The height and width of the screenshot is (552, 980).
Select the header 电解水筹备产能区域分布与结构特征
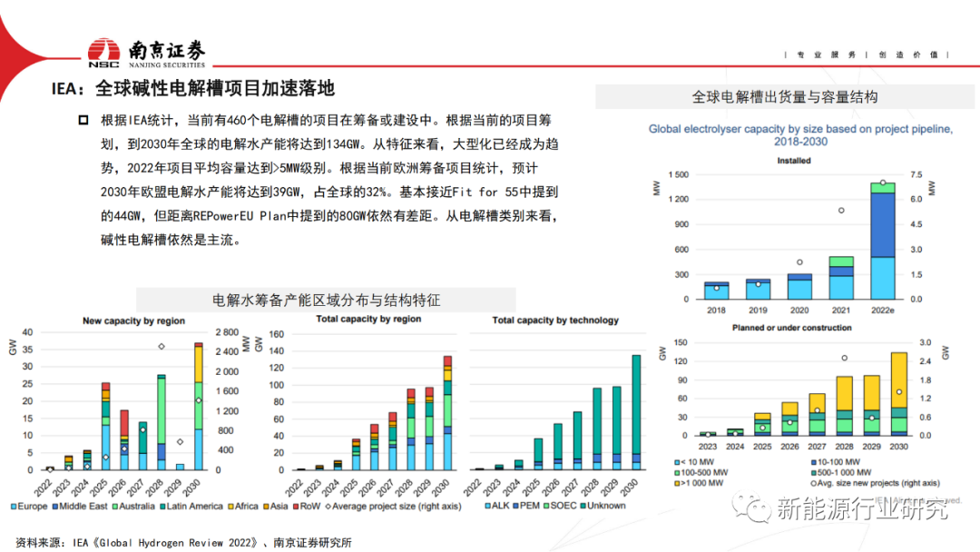pos(327,301)
